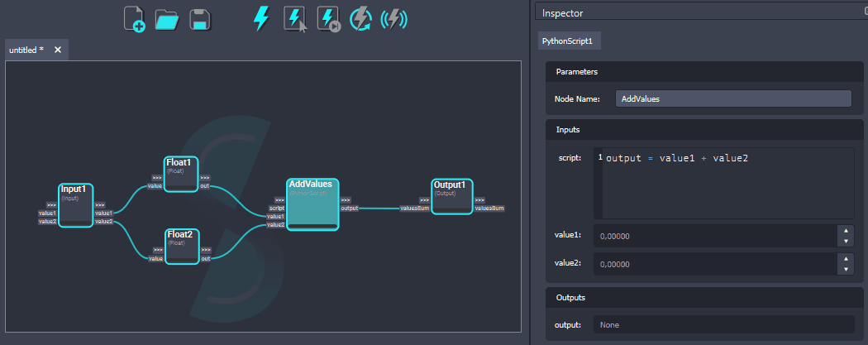
Task: Create a new graph file
Action: coord(135,19)
